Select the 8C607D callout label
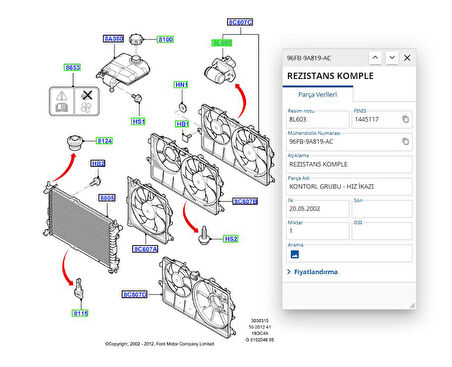 pyautogui.click(x=135, y=294)
